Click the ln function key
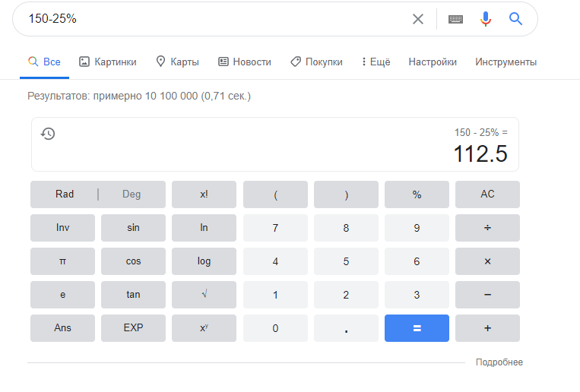Image resolution: width=580 pixels, height=392 pixels. [x=204, y=228]
